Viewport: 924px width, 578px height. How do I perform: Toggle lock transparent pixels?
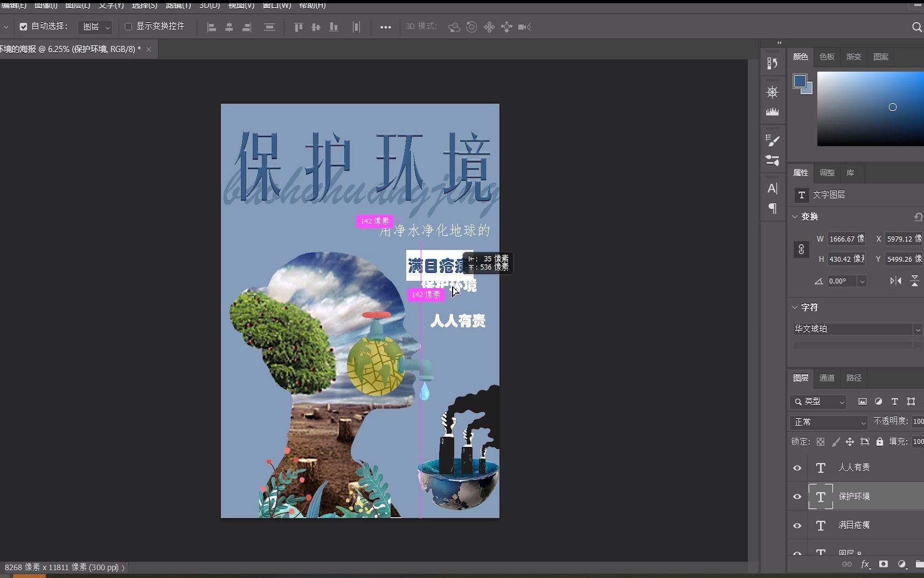click(x=821, y=442)
